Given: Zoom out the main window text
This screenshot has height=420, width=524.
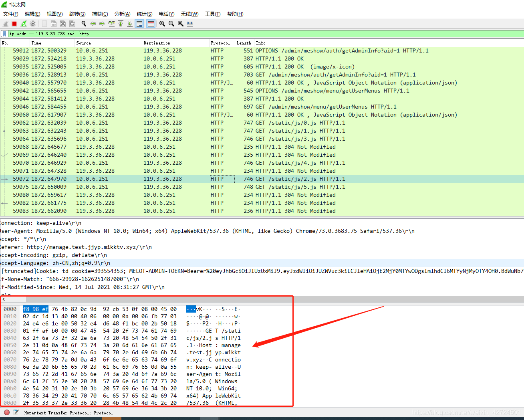Looking at the screenshot, I should 171,24.
